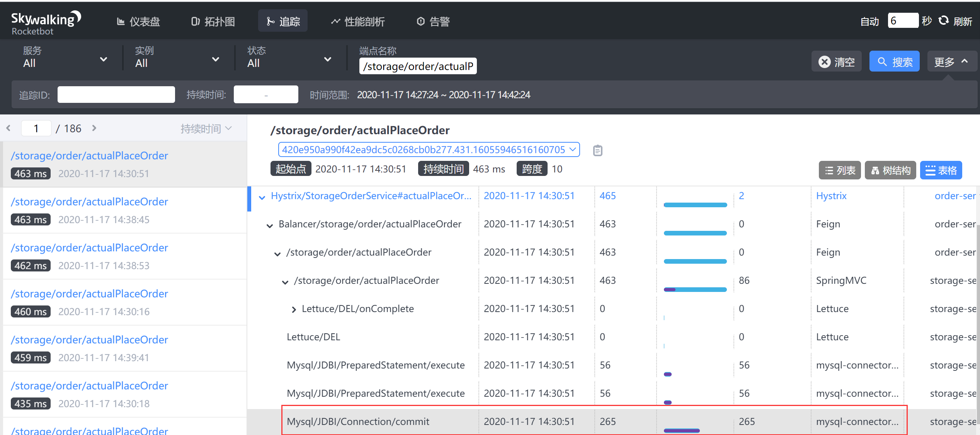980x435 pixels.
Task: Select the trace at 14:30:16 (460 ms)
Action: point(125,302)
